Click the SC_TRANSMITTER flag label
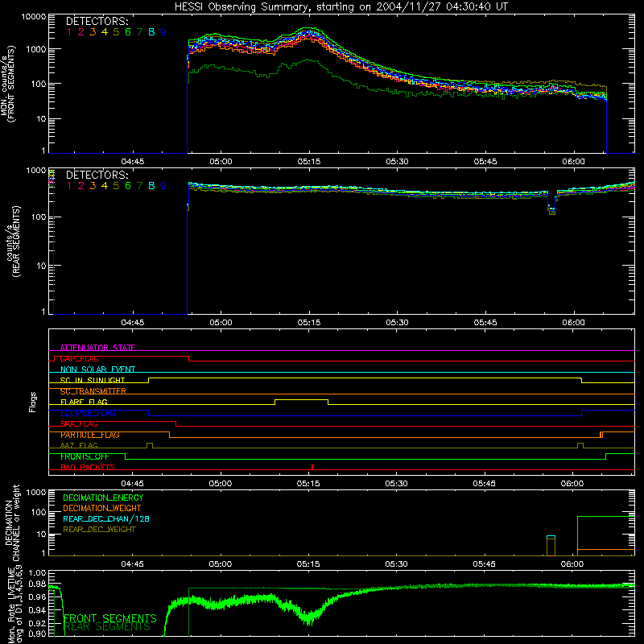The width and height of the screenshot is (644, 644). (x=93, y=391)
